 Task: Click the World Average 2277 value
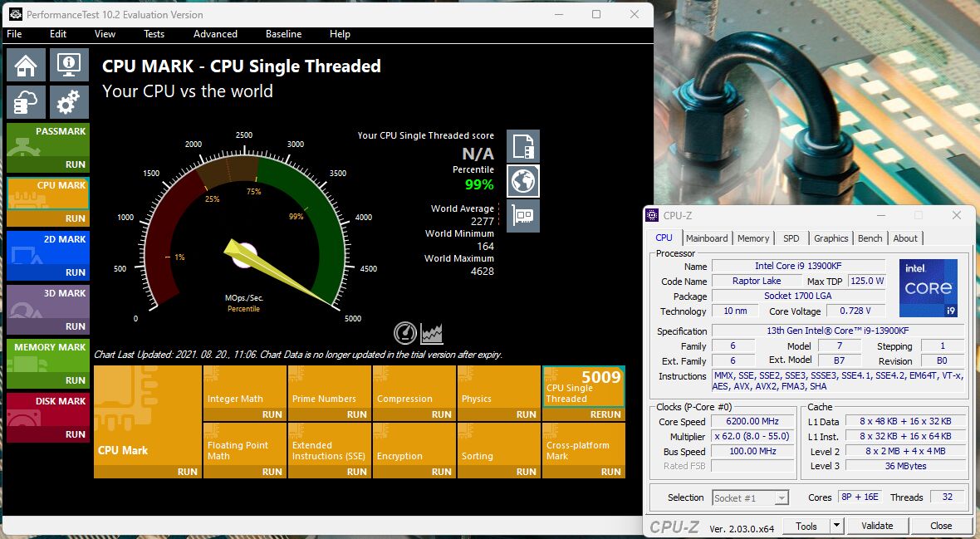click(482, 222)
